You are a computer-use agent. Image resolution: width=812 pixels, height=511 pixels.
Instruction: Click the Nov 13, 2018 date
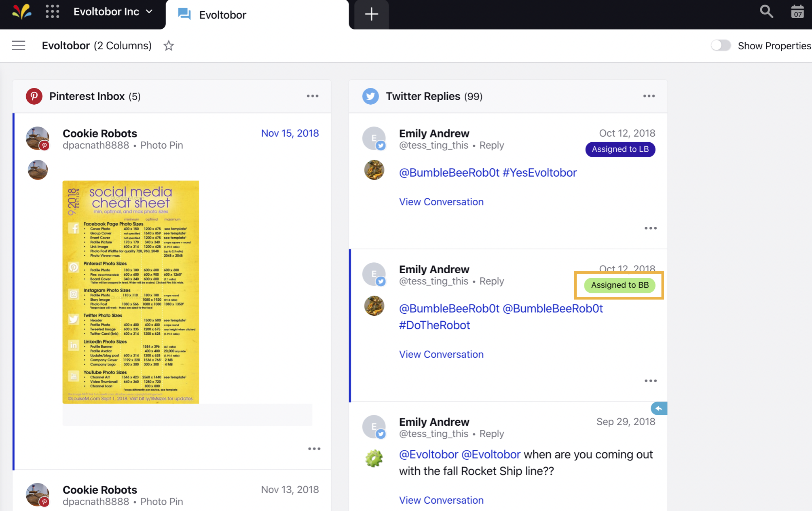click(x=290, y=490)
